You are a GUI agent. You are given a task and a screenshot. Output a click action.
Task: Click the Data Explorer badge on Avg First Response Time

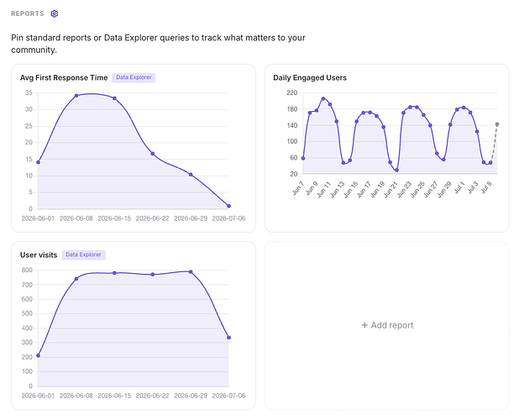tap(134, 77)
